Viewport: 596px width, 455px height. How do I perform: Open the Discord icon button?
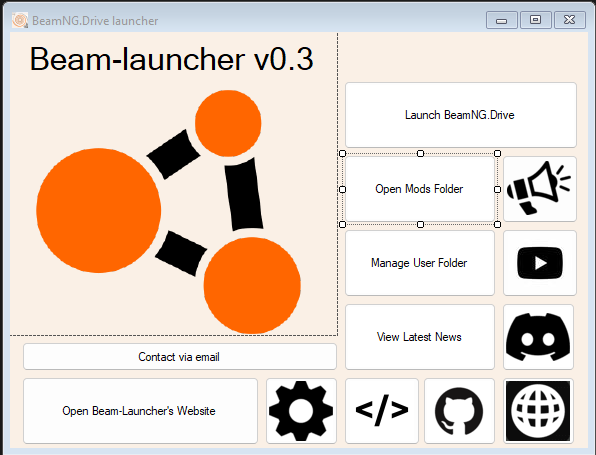[538, 337]
